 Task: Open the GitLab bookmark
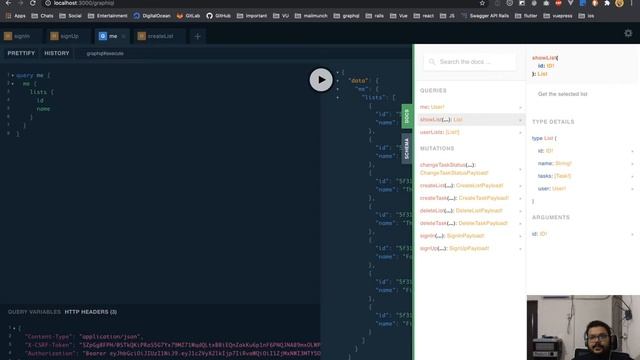188,16
